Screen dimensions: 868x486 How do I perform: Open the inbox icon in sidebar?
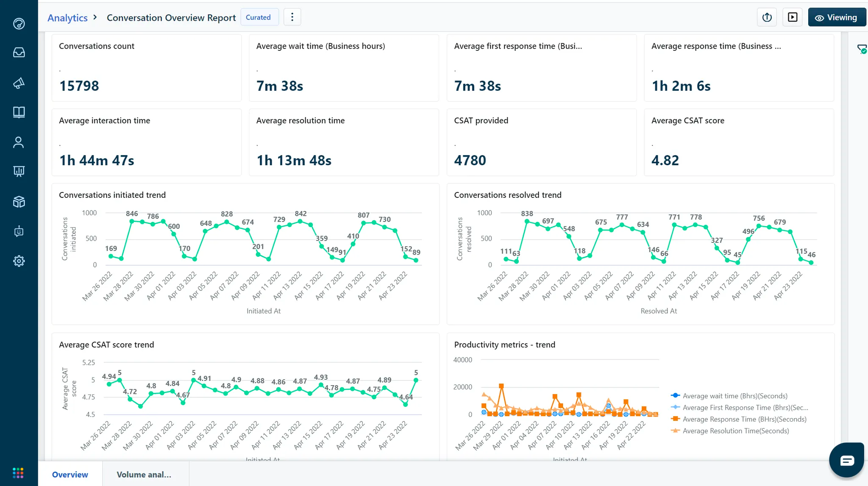[19, 53]
